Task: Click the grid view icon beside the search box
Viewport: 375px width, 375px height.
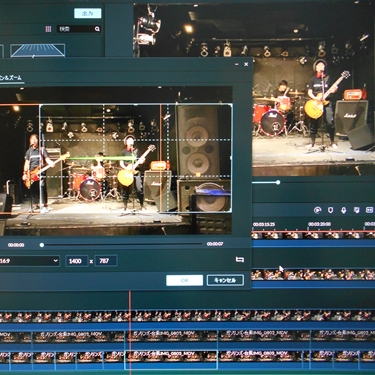Action: [48, 29]
